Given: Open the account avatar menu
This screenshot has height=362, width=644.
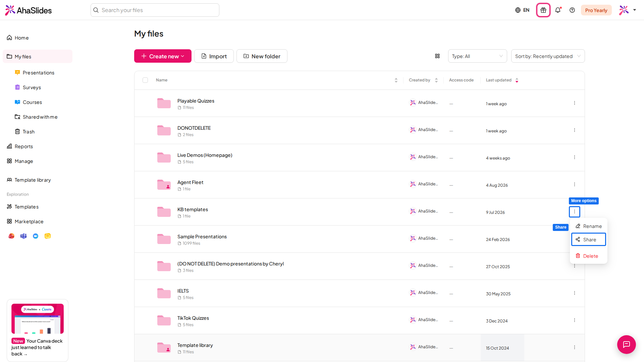Looking at the screenshot, I should coord(627,10).
